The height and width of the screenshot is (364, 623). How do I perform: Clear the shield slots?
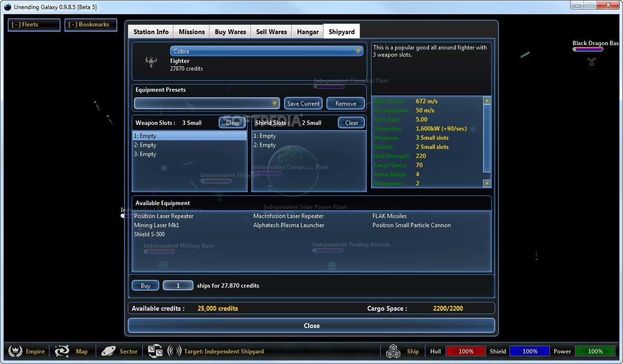pos(351,122)
